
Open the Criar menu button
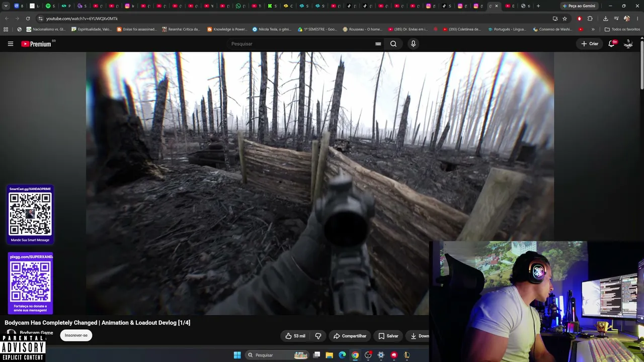click(590, 44)
